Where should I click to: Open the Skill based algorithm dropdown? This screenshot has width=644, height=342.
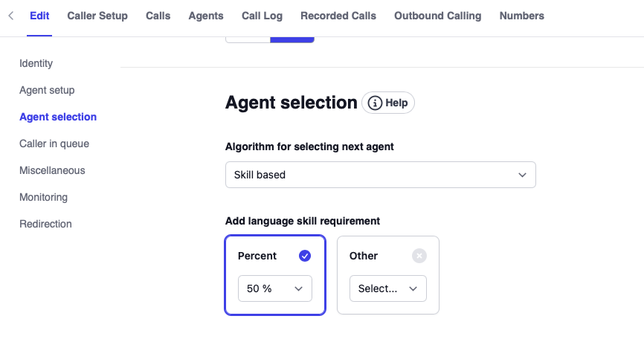pos(380,175)
